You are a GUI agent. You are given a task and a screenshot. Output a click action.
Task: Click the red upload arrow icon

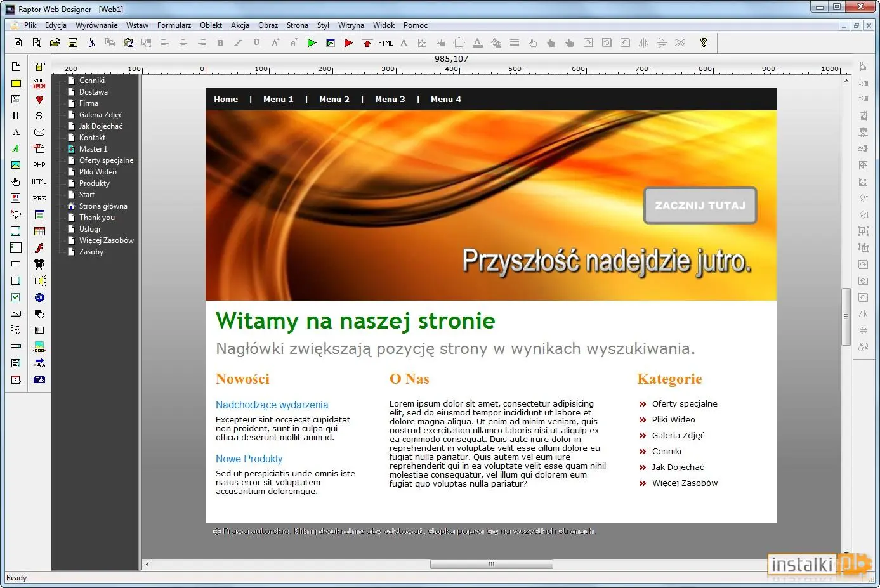367,42
